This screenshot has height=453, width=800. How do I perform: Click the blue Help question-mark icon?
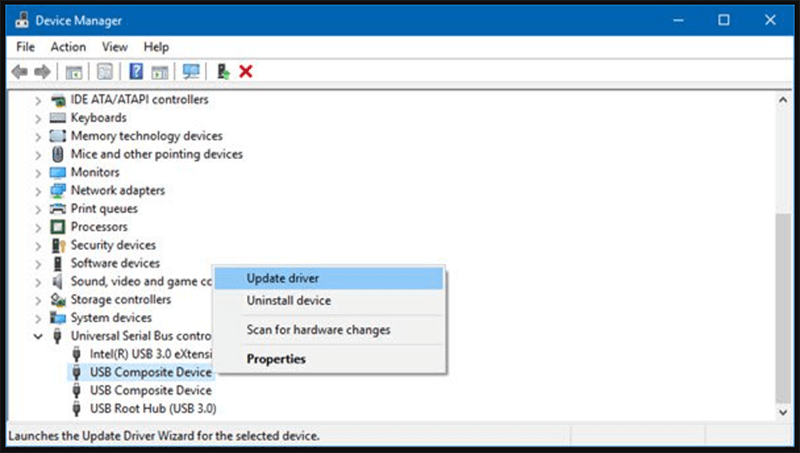click(136, 71)
